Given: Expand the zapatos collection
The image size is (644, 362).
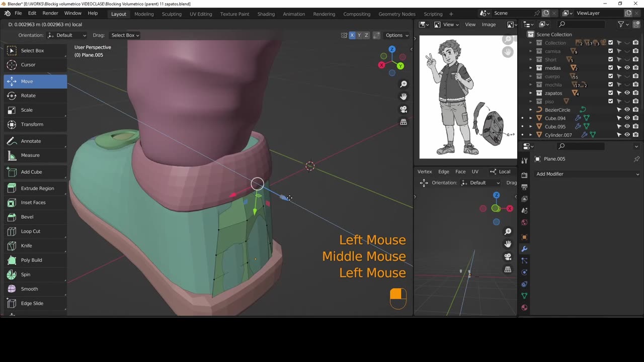Looking at the screenshot, I should [530, 93].
